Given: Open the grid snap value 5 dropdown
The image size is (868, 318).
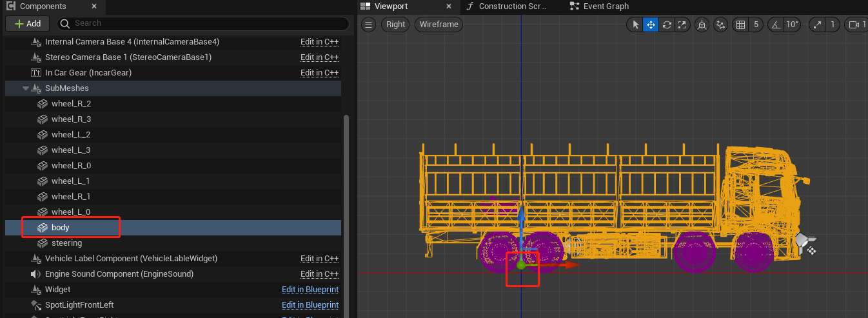Looking at the screenshot, I should (x=756, y=25).
